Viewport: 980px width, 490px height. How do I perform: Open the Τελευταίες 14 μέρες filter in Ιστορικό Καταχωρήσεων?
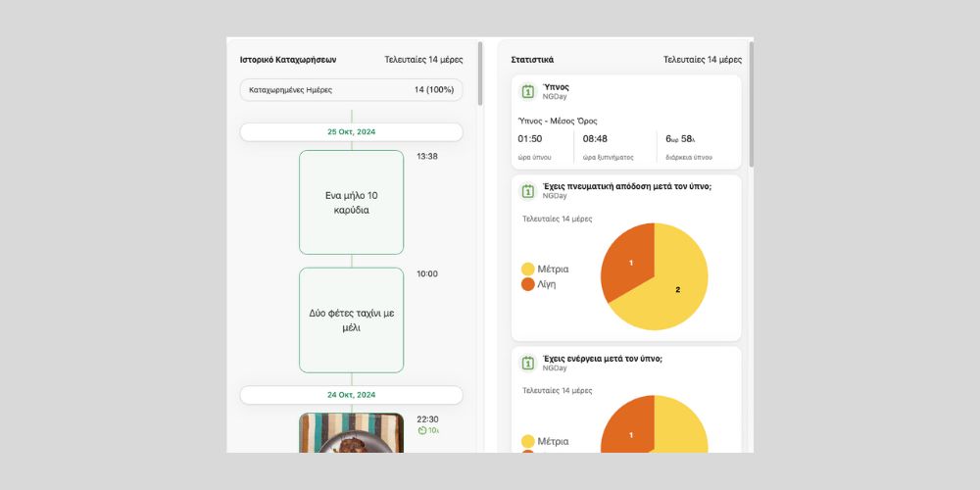(x=423, y=60)
